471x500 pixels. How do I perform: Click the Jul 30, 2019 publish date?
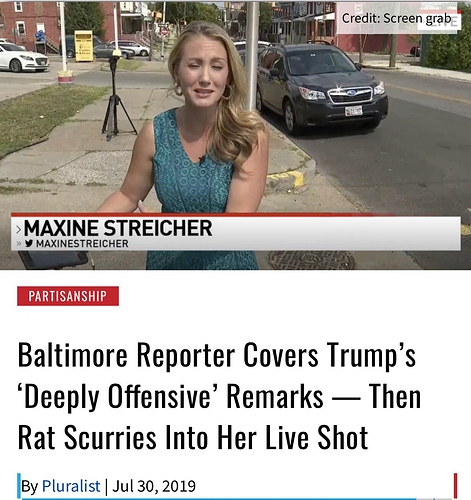tap(154, 486)
